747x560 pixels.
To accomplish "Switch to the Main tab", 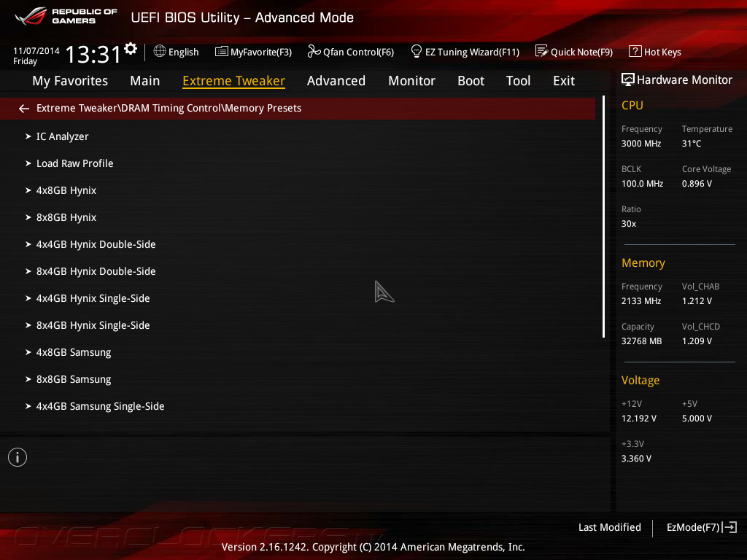I will tap(145, 81).
